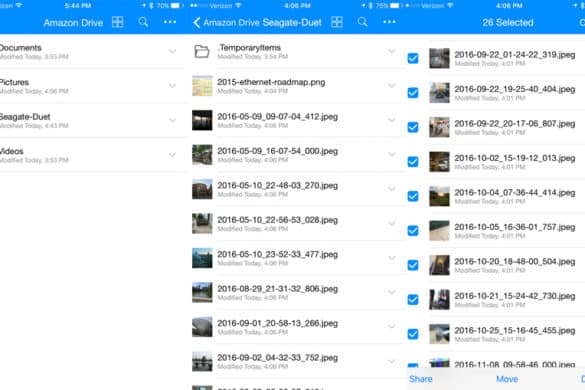Viewport: 585px width, 390px height.
Task: Uncheck 2016-10-21_15-24-42_730.jpeg checkbox
Action: (413, 299)
